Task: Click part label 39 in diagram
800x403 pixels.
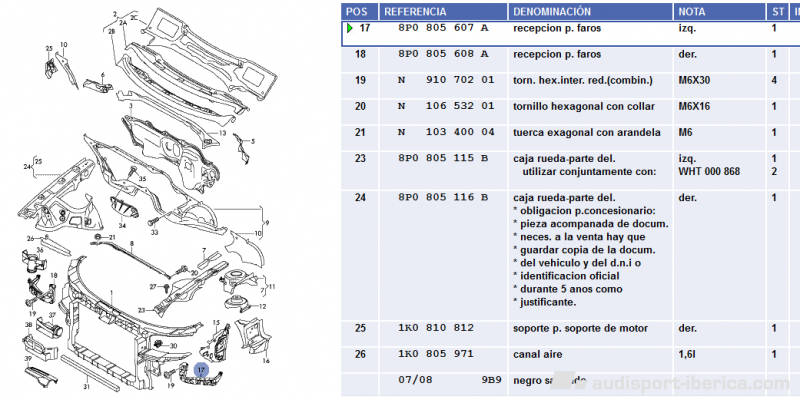Action: tap(28, 359)
